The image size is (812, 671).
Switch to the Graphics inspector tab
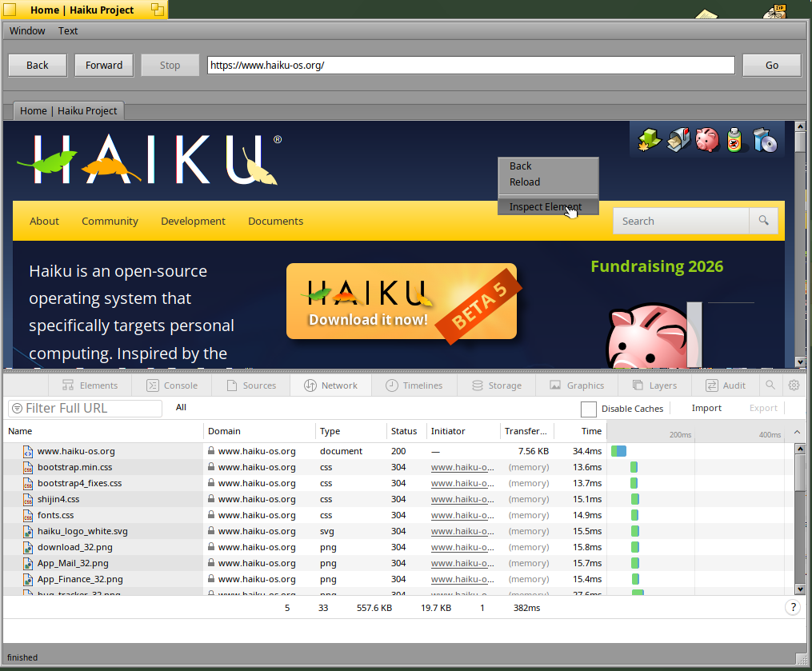click(577, 385)
